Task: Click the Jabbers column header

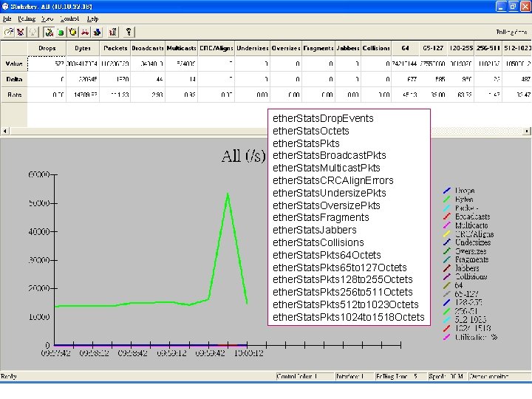Action: 348,48
